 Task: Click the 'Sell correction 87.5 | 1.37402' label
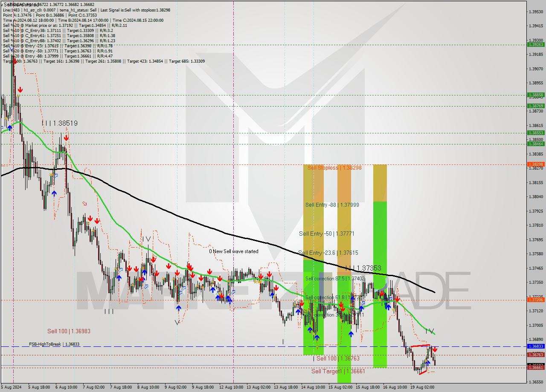point(335,279)
